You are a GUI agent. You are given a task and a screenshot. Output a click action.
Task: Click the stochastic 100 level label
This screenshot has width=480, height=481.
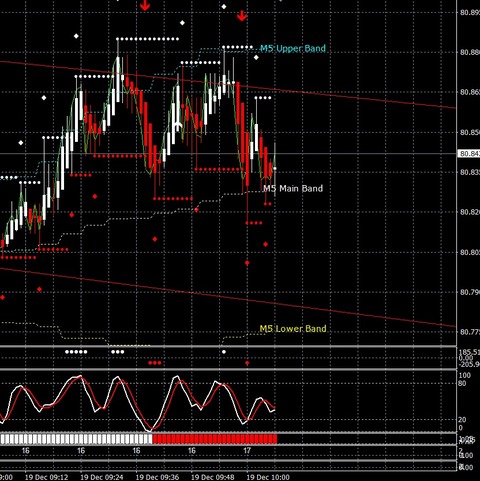(x=465, y=375)
